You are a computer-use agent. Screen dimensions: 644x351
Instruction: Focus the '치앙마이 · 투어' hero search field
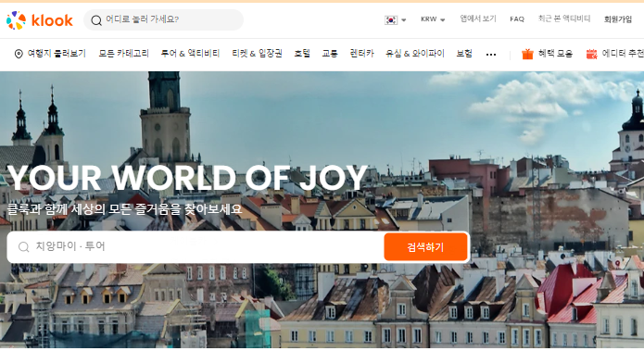tap(196, 246)
